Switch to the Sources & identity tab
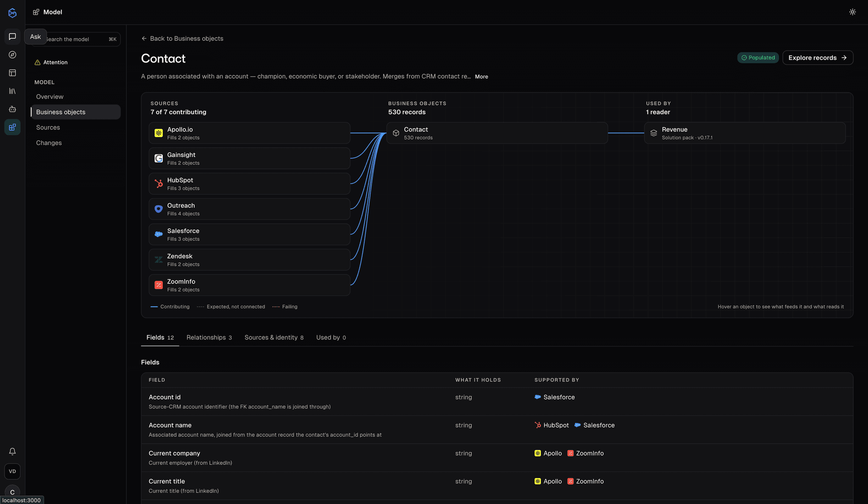This screenshot has width=868, height=504. point(274,338)
